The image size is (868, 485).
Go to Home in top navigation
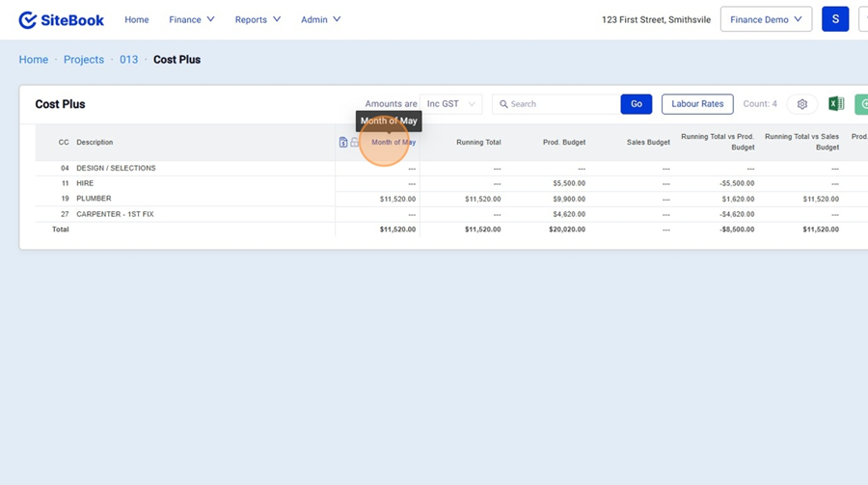(x=137, y=19)
